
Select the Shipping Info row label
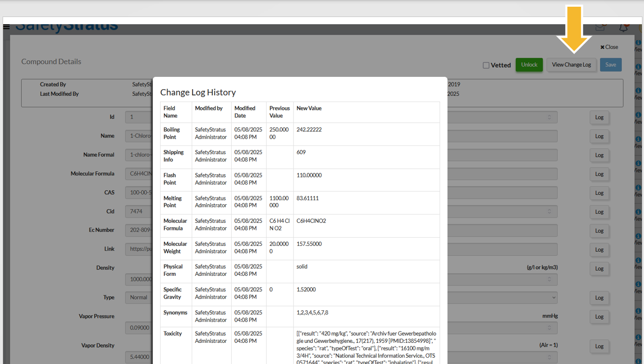click(x=174, y=156)
